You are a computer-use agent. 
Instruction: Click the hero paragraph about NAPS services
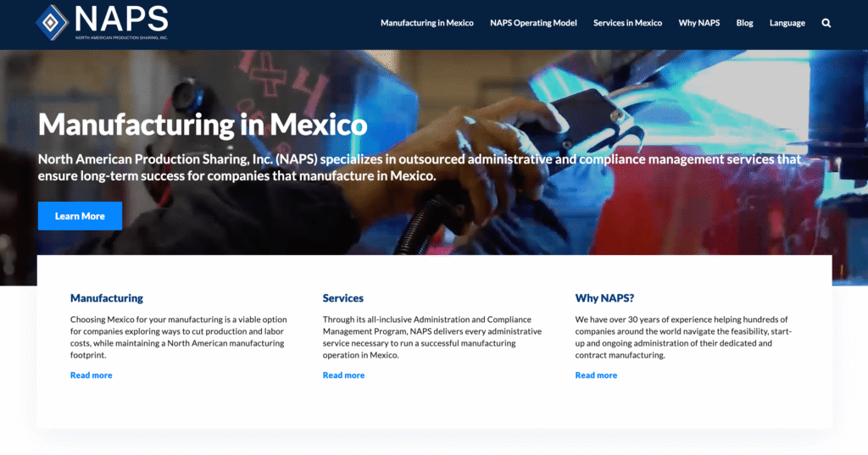420,167
